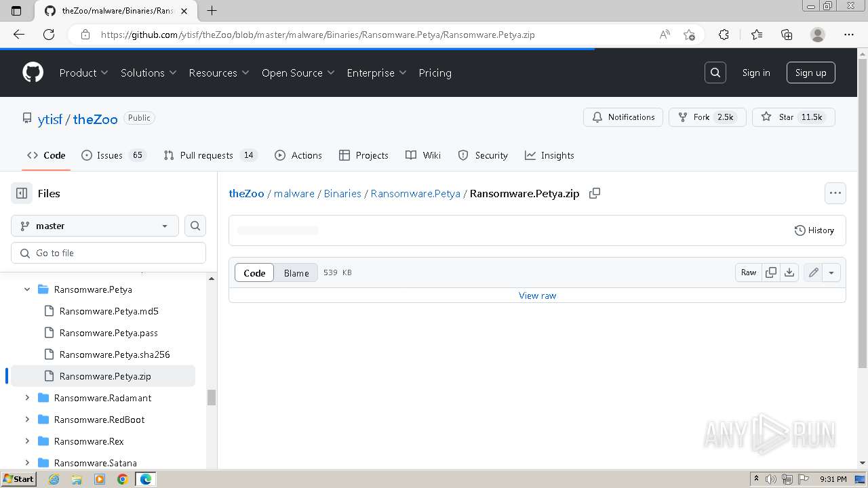Screen dimensions: 868x488
Task: Open browser Extensions puzzle icon
Action: (724, 35)
